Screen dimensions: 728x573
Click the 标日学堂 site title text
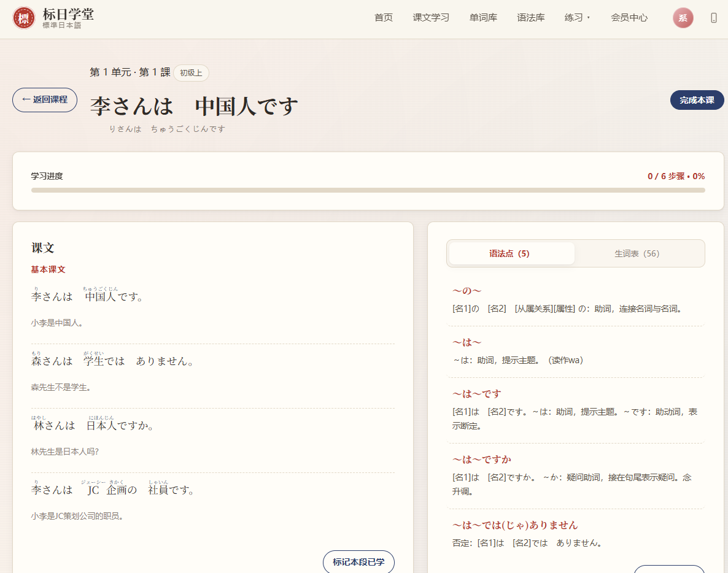pyautogui.click(x=68, y=14)
